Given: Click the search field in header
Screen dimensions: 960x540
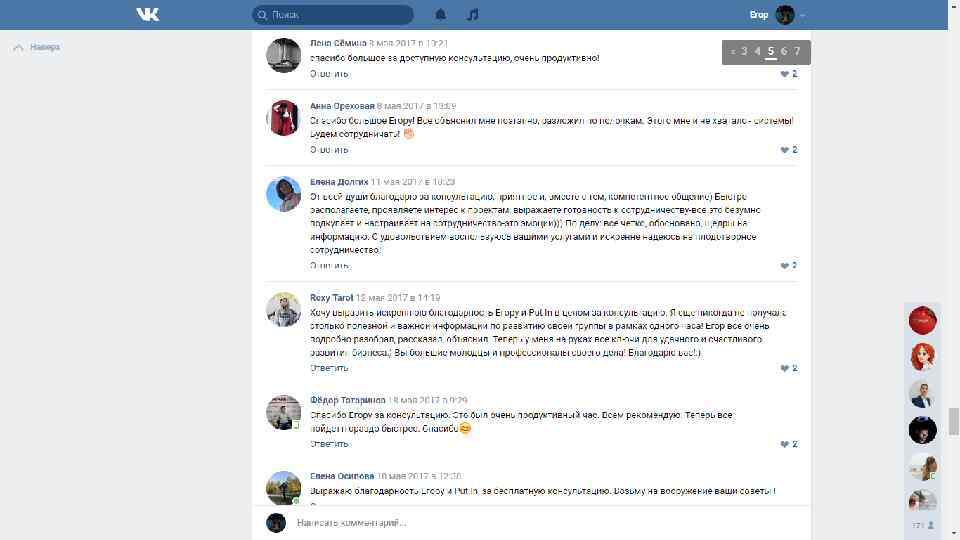Looking at the screenshot, I should [x=332, y=15].
